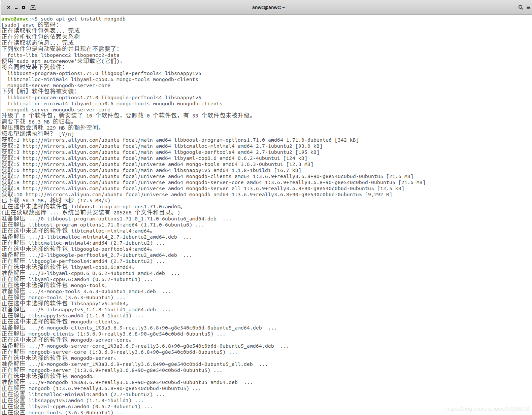This screenshot has width=532, height=415.
Task: Open a new terminal tab
Action: [x=33, y=7]
